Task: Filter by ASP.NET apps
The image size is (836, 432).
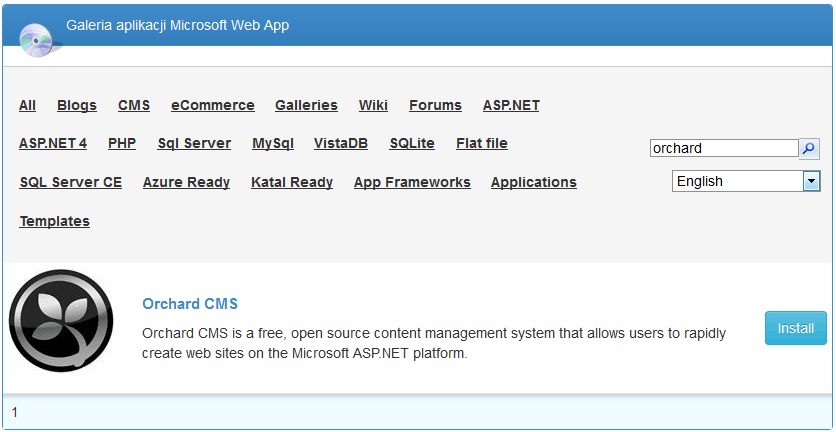Action: click(x=511, y=106)
